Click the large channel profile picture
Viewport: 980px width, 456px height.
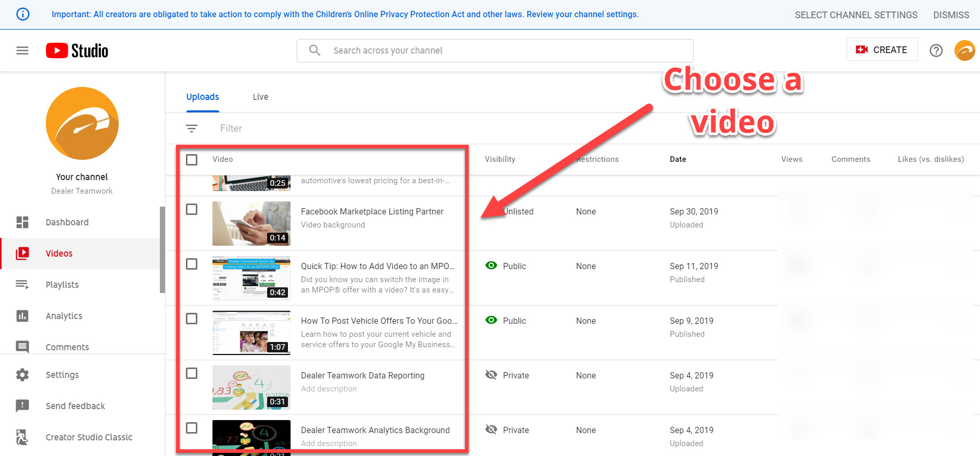click(82, 123)
